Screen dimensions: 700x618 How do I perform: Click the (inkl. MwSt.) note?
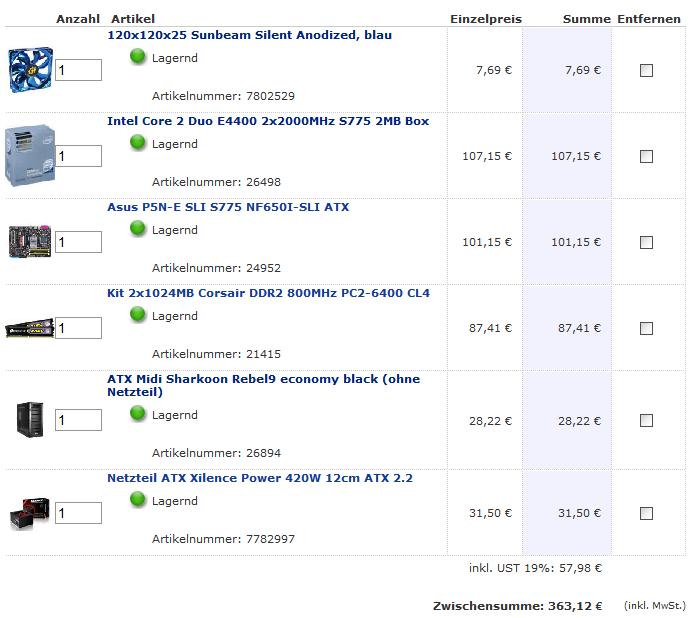[655, 606]
